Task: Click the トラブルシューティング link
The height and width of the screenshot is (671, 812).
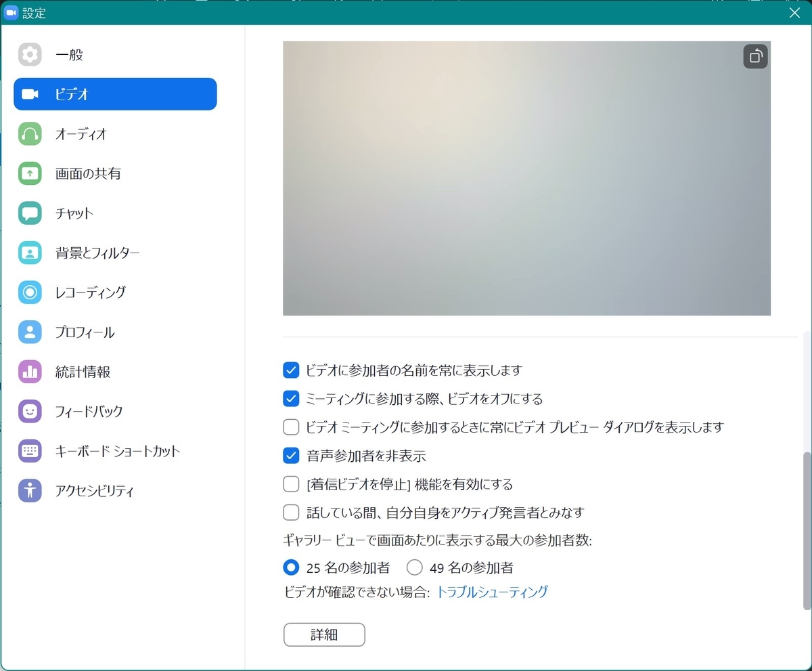Action: [x=491, y=592]
